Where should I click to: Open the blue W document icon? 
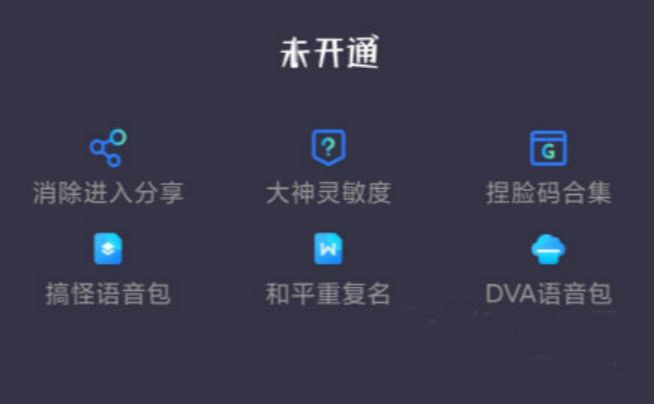(x=328, y=249)
